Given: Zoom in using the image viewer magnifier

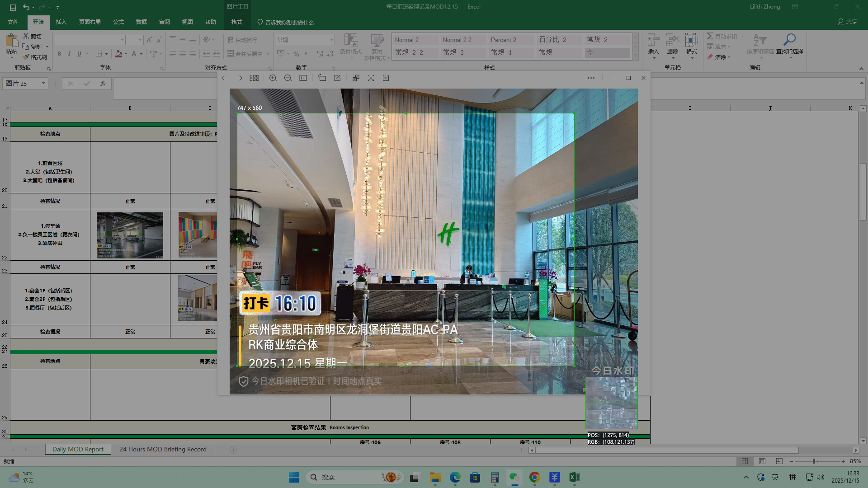Looking at the screenshot, I should [273, 78].
